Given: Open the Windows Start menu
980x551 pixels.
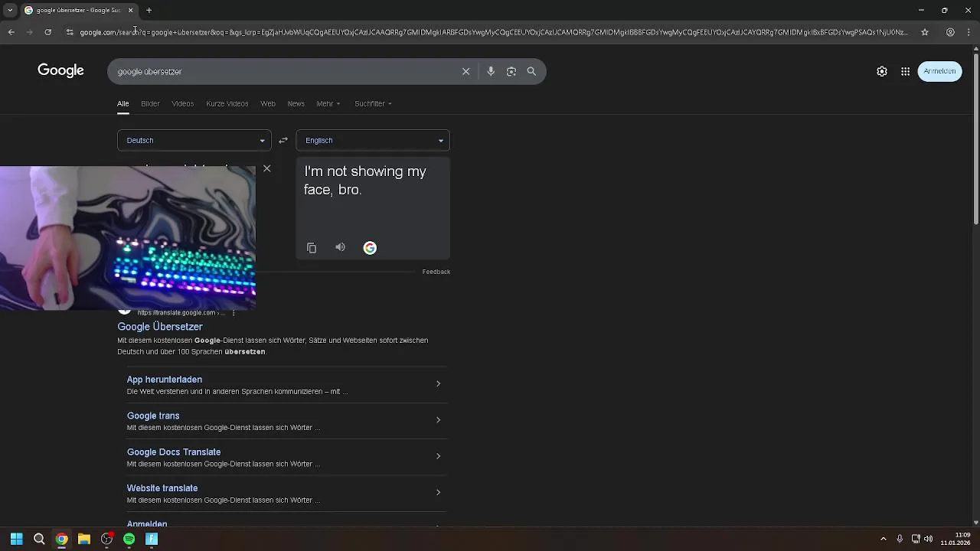Looking at the screenshot, I should 16,539.
